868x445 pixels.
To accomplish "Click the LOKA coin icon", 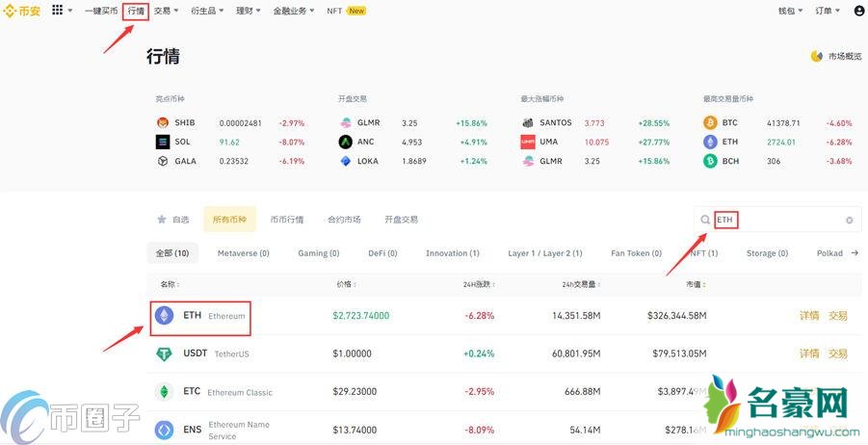I will click(x=346, y=161).
